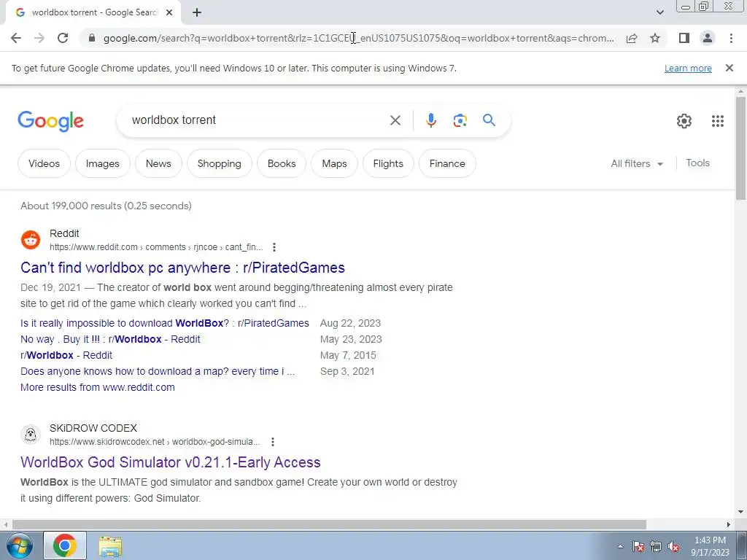Go to Google home via the logo
747x560 pixels.
pos(50,121)
